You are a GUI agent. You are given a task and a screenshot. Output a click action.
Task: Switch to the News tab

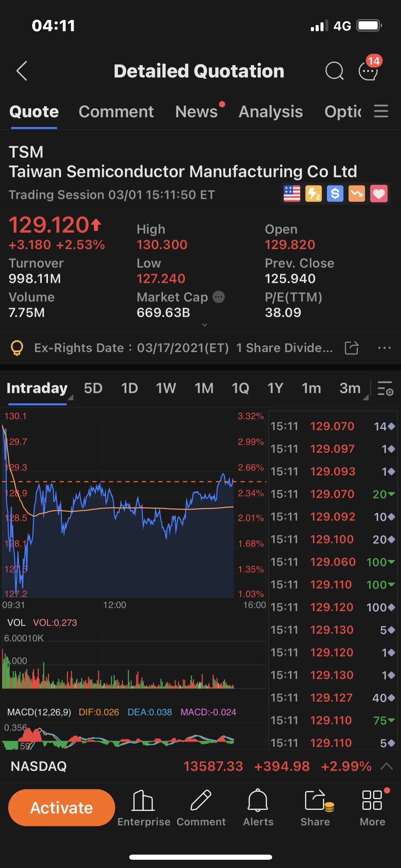(x=196, y=112)
